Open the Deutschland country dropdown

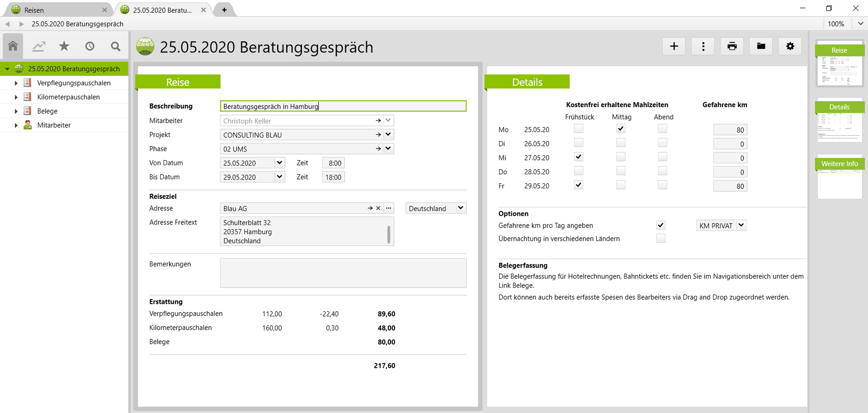pos(461,208)
